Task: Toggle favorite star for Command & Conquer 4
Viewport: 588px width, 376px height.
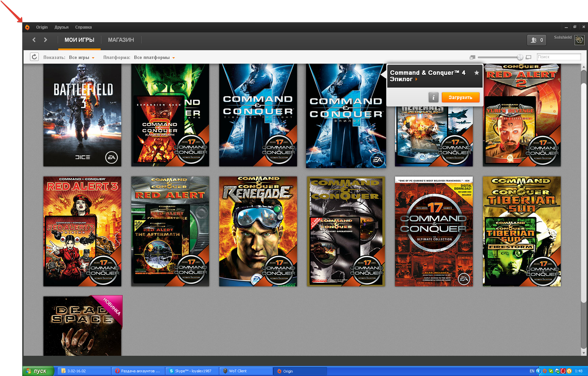Action: point(477,73)
